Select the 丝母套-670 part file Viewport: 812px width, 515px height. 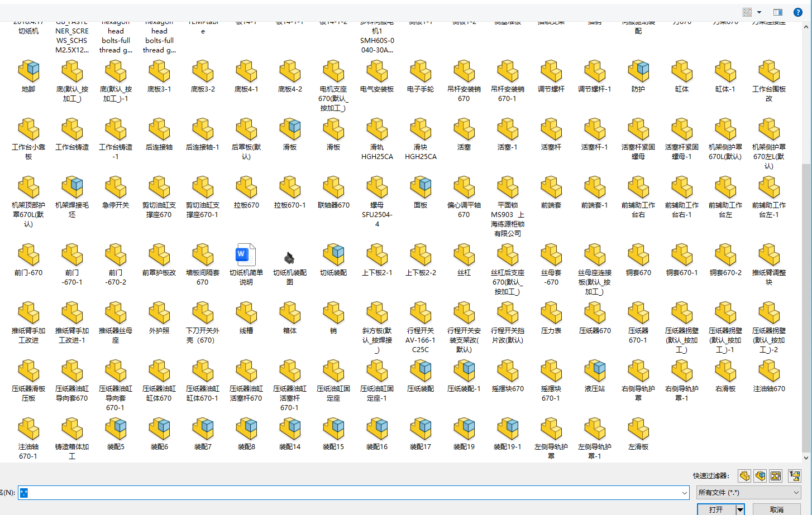[551, 266]
